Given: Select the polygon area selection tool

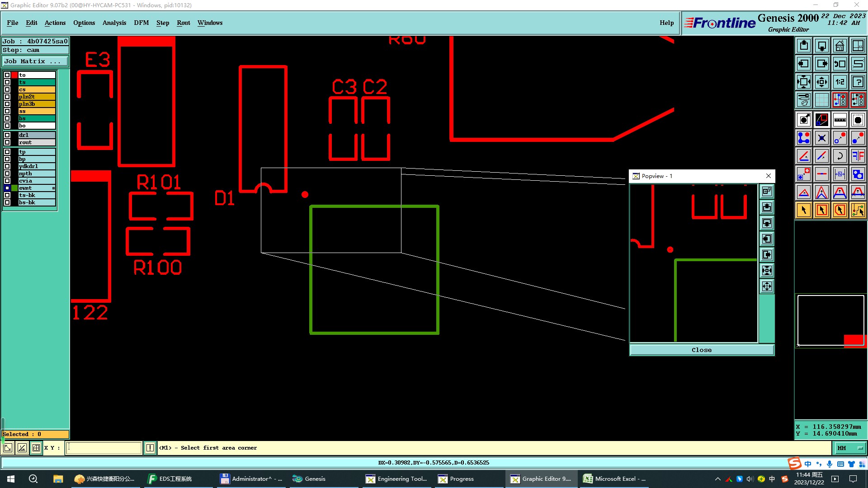Looking at the screenshot, I should (x=840, y=210).
